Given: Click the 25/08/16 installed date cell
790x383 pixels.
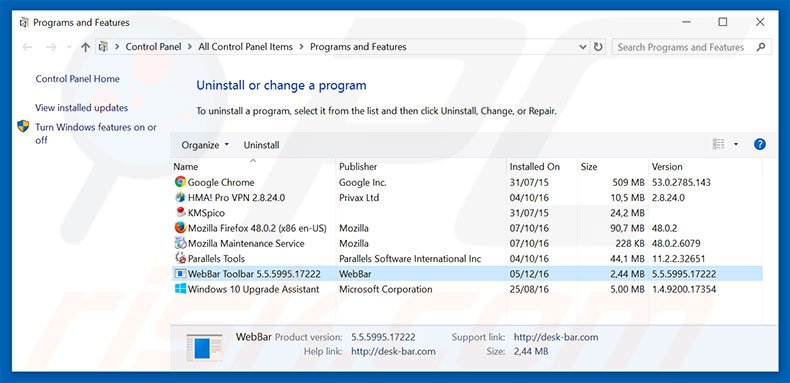Looking at the screenshot, I should 529,289.
